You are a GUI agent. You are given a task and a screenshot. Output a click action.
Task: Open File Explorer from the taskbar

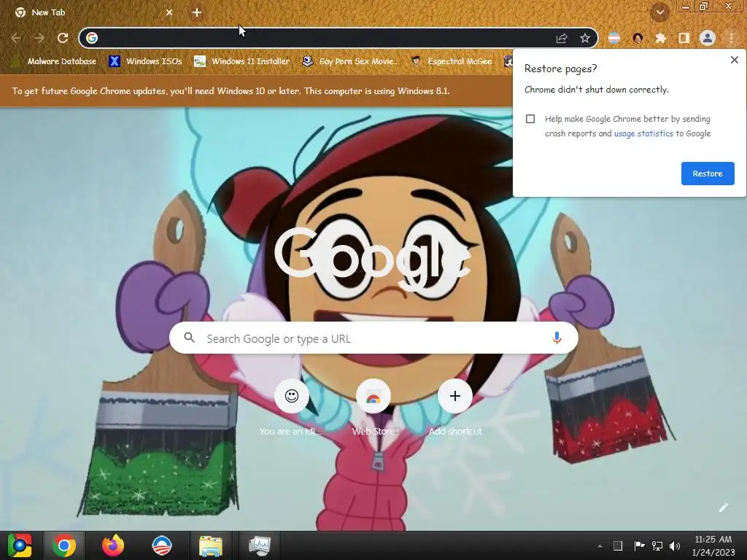click(211, 545)
